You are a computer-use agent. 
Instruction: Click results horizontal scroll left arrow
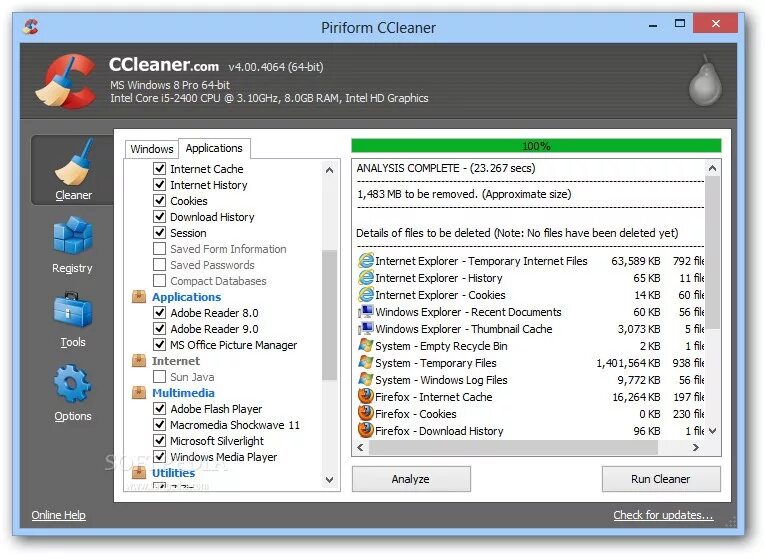[361, 447]
